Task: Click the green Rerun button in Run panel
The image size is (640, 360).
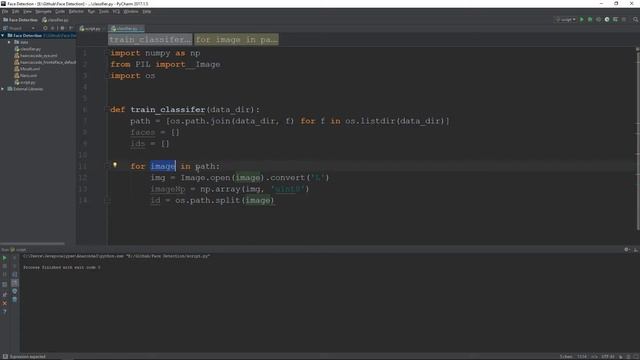Action: pos(4,258)
